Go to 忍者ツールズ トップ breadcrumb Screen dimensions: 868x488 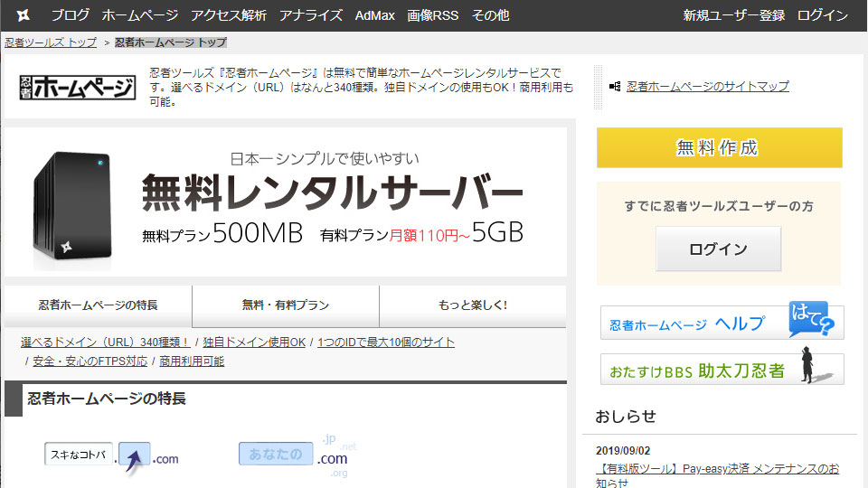tap(51, 42)
